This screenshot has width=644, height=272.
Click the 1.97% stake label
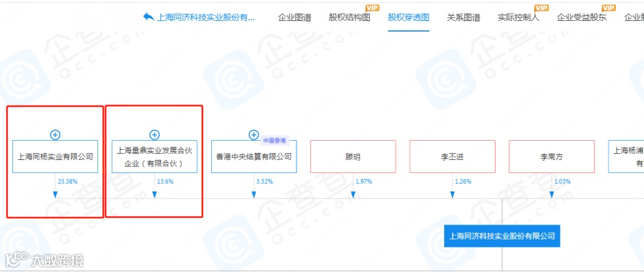click(364, 181)
